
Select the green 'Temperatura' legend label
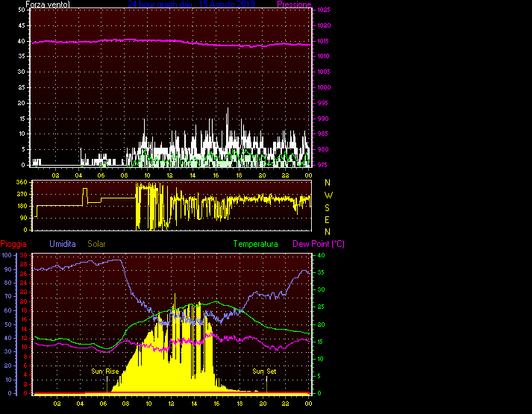[255, 244]
